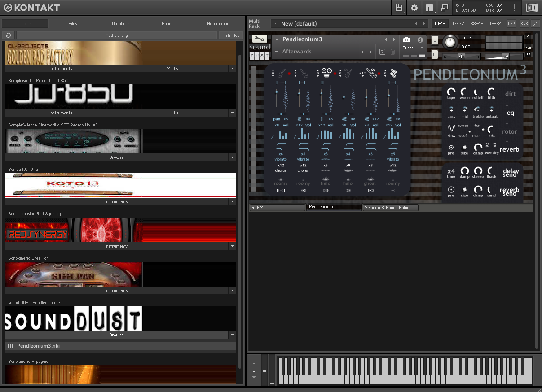Toggle the small aux button on instrument header
Viewport: 542px width, 392px height.
529,48
